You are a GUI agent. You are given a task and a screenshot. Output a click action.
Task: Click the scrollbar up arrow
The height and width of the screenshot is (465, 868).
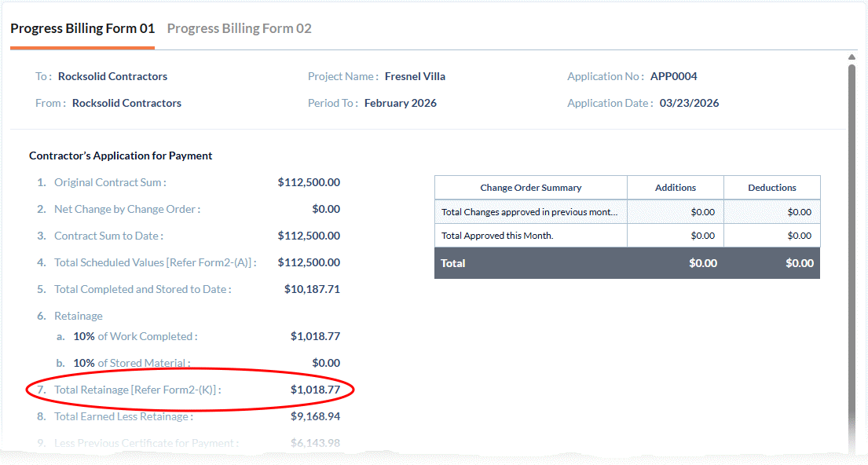[852, 57]
